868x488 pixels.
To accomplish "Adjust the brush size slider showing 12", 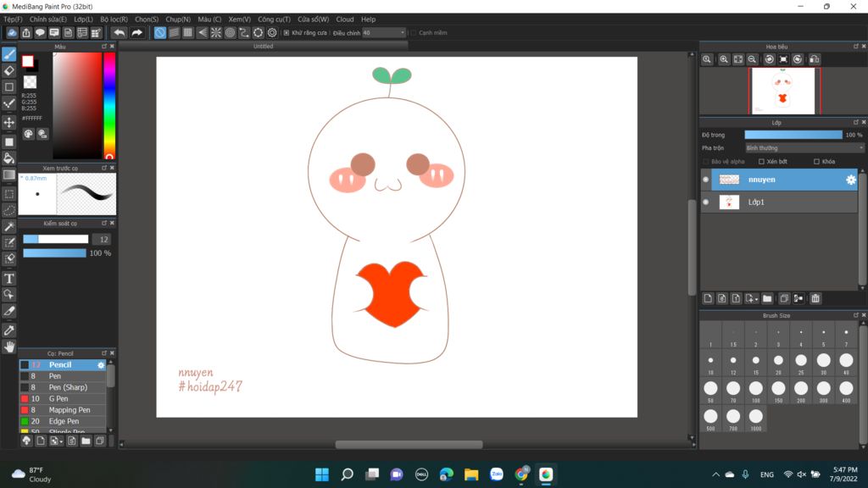I will pos(55,239).
